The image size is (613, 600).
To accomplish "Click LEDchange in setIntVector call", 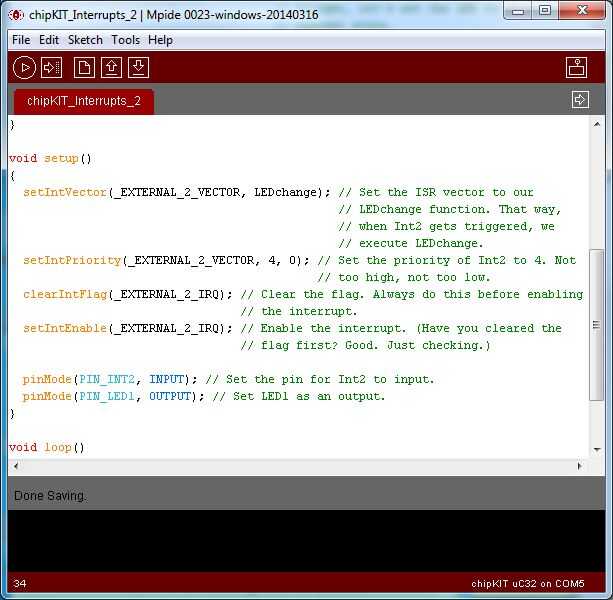I will tap(285, 192).
